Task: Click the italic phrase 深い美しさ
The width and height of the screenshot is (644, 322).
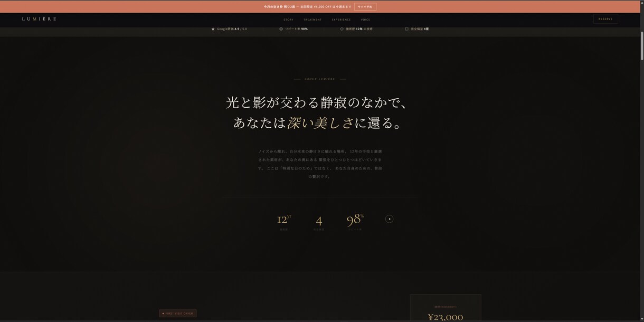Action: click(x=320, y=123)
